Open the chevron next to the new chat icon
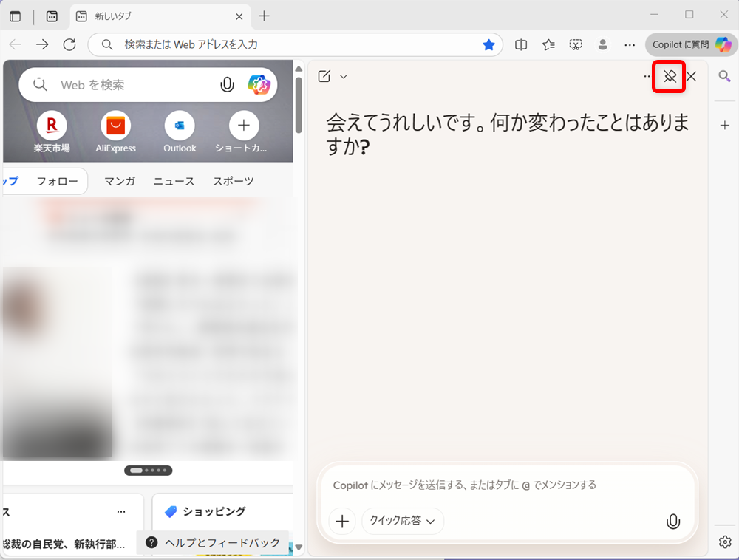The height and width of the screenshot is (560, 739). click(x=343, y=76)
